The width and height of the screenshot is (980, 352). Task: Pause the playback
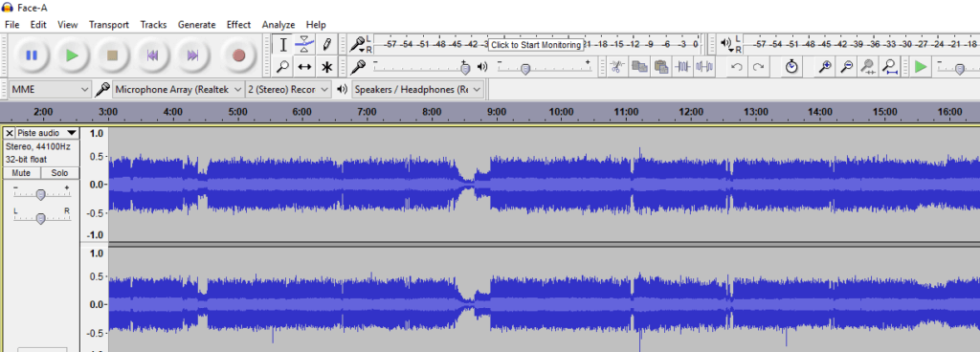[32, 55]
